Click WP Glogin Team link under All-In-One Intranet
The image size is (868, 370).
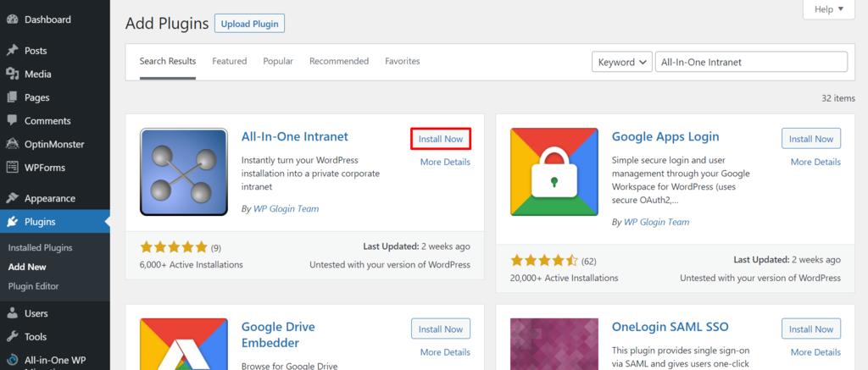(286, 209)
